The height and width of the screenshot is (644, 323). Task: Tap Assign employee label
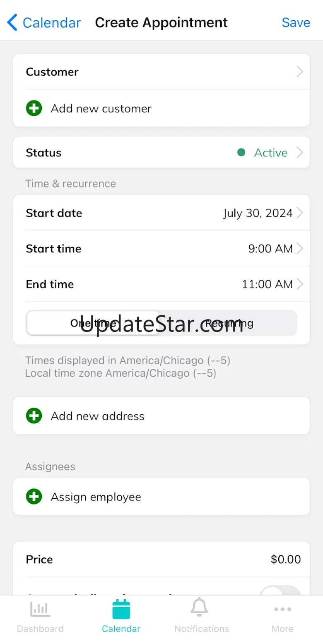96,497
